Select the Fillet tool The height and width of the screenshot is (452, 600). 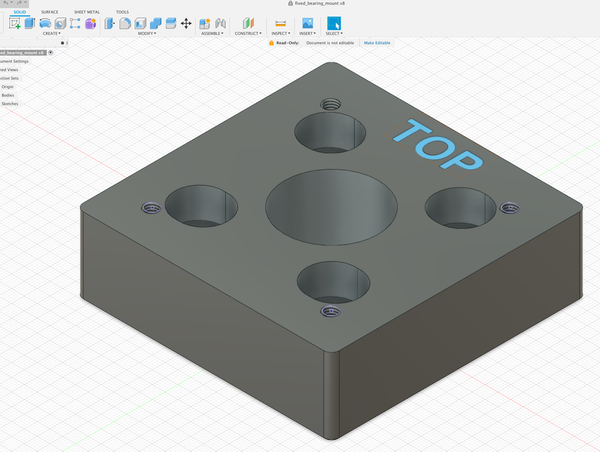tap(125, 23)
